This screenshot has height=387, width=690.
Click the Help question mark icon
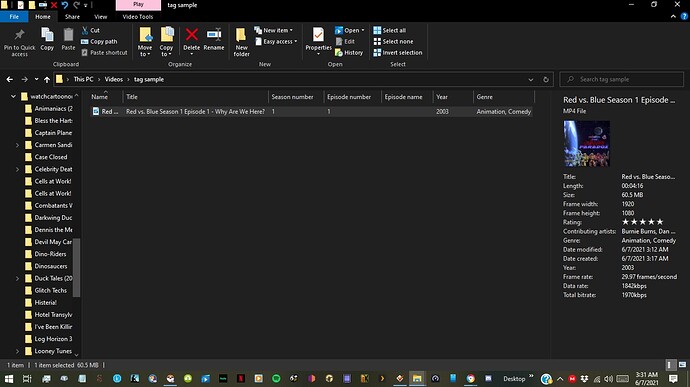coord(684,16)
